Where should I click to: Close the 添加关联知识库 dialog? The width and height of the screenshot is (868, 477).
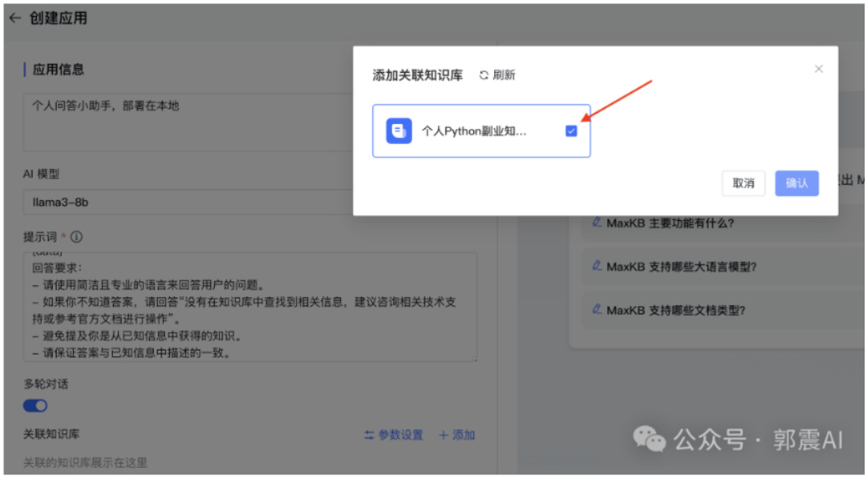coord(819,69)
